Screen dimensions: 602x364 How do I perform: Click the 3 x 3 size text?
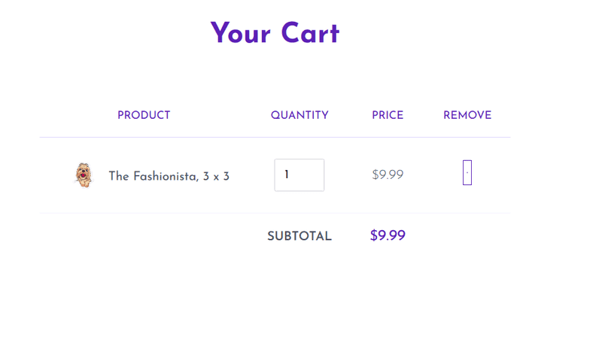tap(216, 177)
